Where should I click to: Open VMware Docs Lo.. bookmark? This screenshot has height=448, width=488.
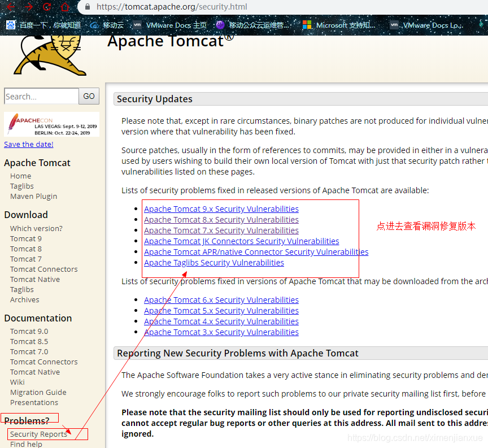click(426, 25)
